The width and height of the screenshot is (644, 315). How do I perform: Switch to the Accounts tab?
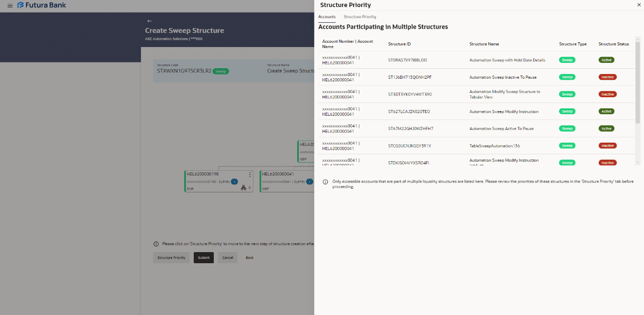pos(327,17)
